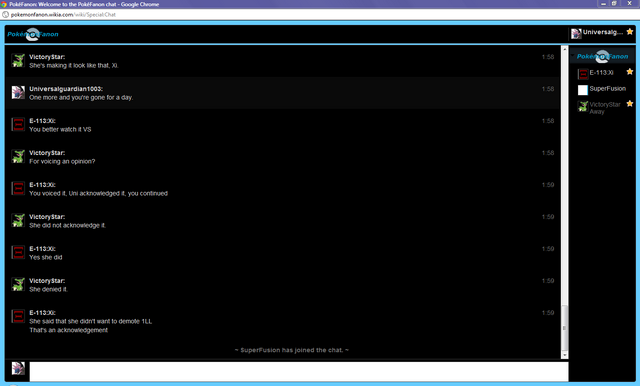640x386 pixels.
Task: Click the gold star next to E-113 in user list
Action: click(630, 72)
